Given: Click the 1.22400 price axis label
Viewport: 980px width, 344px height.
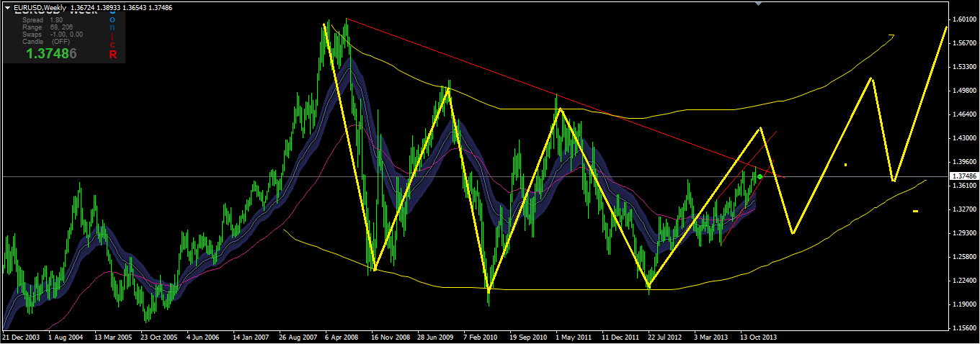Looking at the screenshot, I should (963, 281).
